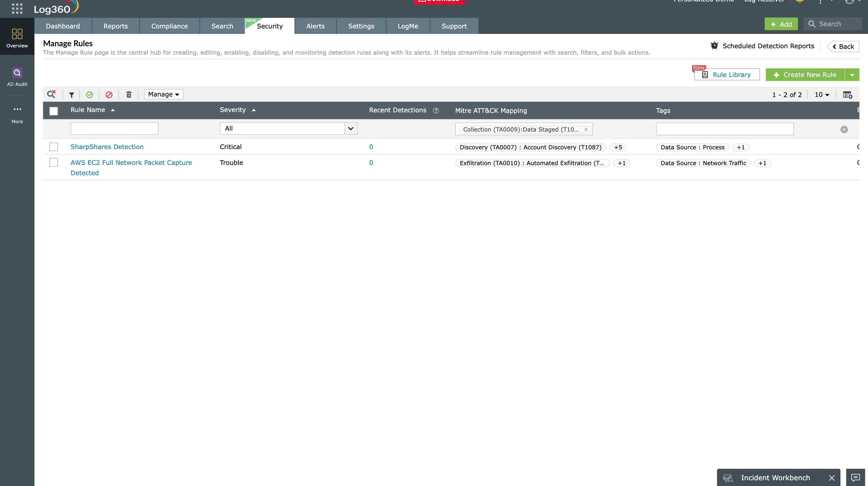Image resolution: width=868 pixels, height=486 pixels.
Task: Disable selected rules with the red ban icon
Action: pos(109,95)
